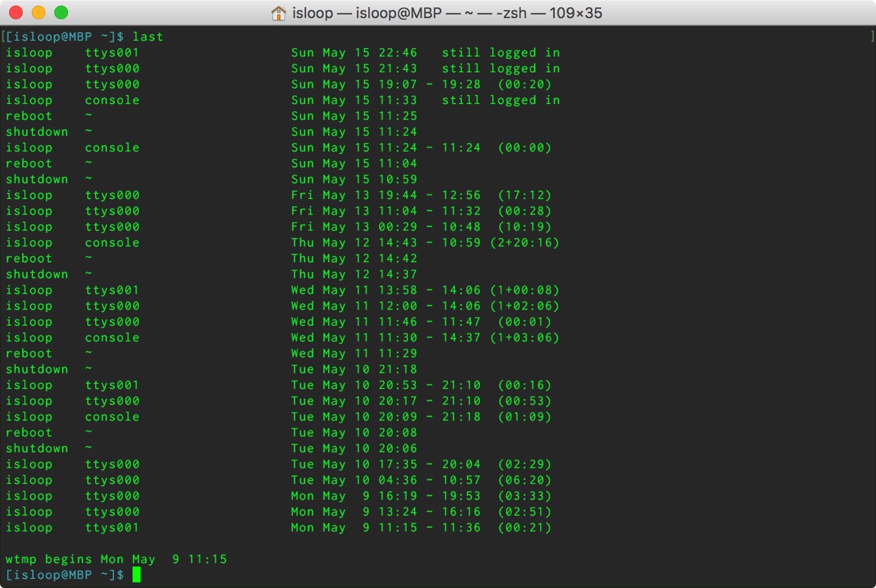Click the (1+03:06) duration value

pyautogui.click(x=525, y=338)
